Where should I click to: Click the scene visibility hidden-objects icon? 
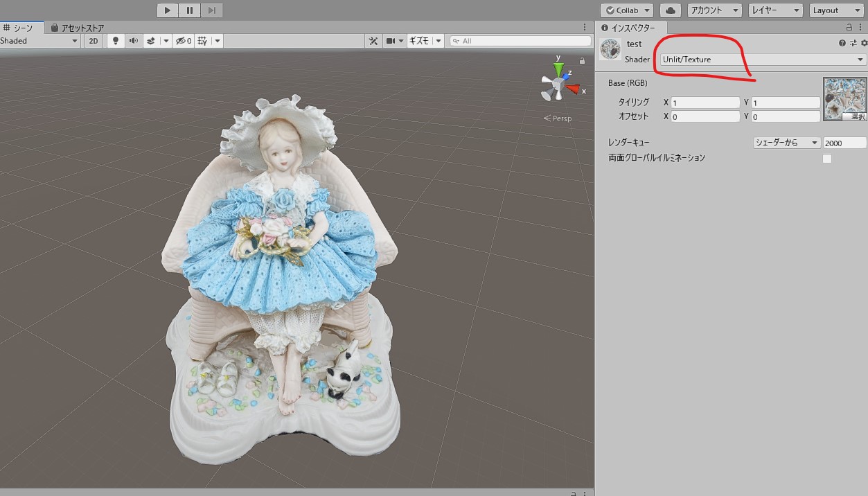click(181, 41)
